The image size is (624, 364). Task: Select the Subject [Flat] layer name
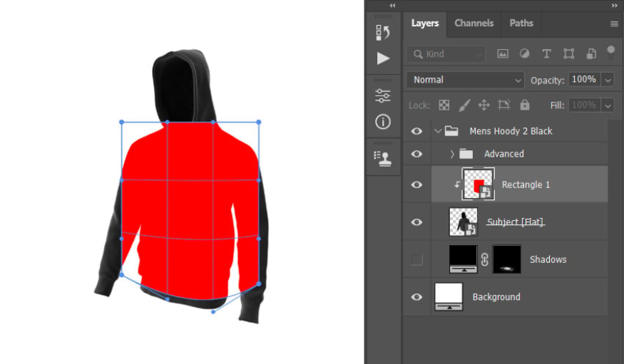(516, 222)
